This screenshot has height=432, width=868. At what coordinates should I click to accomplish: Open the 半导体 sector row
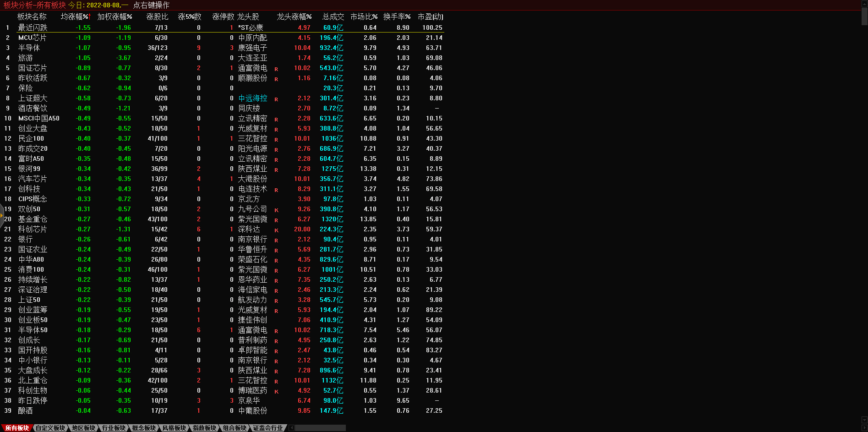click(x=29, y=48)
